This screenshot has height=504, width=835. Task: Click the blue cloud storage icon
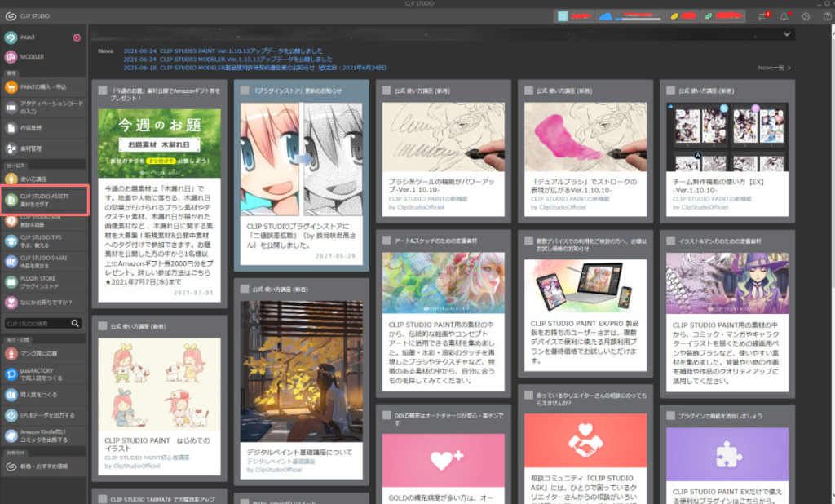[x=606, y=16]
